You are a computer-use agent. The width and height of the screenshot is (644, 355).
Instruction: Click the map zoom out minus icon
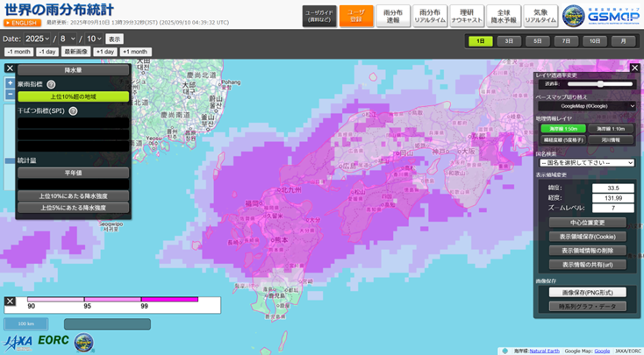[10, 96]
